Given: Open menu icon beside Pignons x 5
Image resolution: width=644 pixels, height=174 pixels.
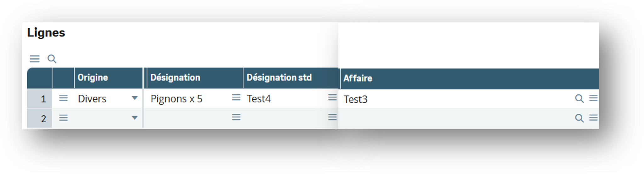Looking at the screenshot, I should pyautogui.click(x=236, y=98).
